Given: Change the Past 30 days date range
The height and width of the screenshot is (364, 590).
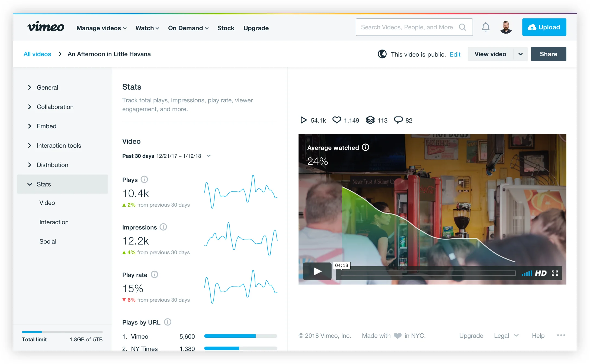Looking at the screenshot, I should tap(166, 156).
